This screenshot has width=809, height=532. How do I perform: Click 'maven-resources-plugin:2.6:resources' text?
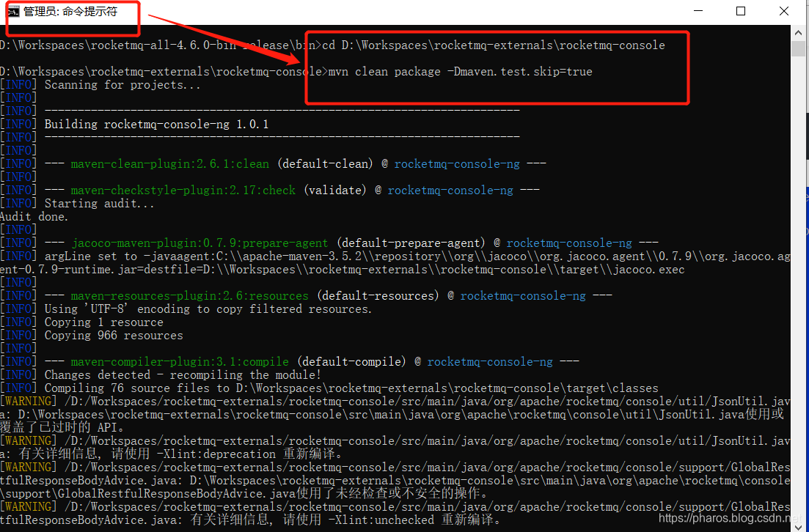point(189,296)
